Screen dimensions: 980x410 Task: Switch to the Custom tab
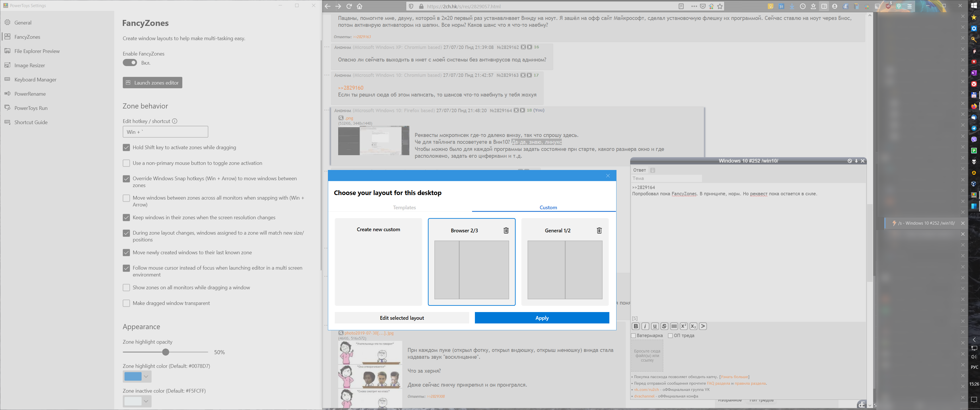pyautogui.click(x=548, y=207)
